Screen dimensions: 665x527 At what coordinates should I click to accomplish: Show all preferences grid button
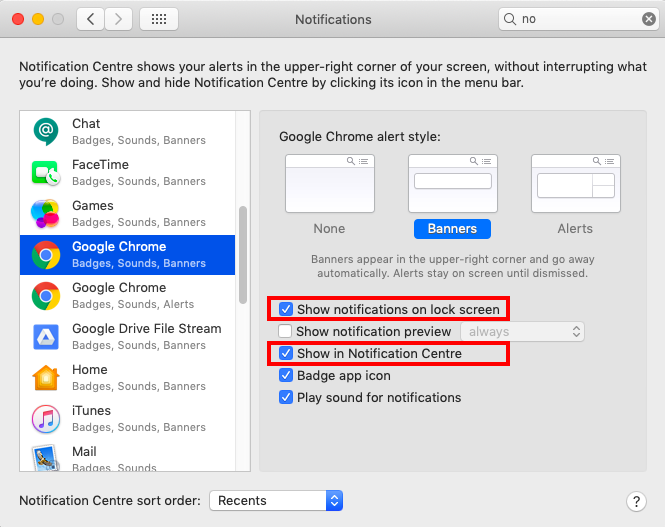pos(159,19)
